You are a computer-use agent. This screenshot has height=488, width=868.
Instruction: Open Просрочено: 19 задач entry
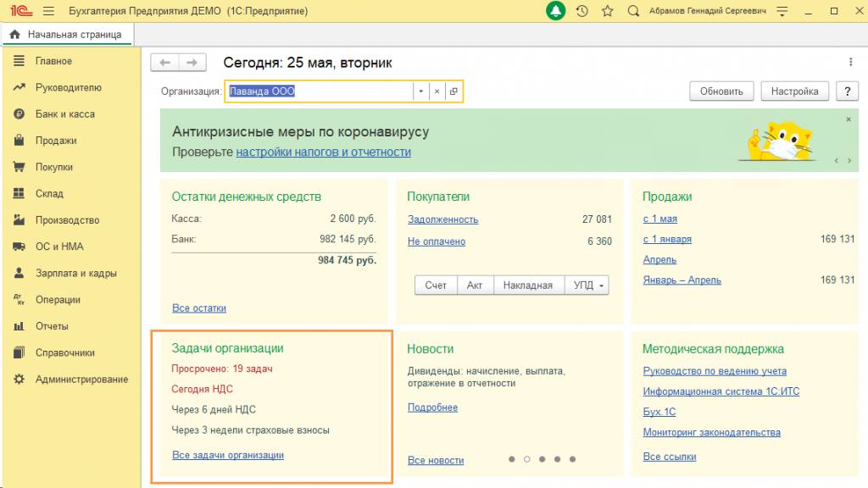[x=222, y=369]
